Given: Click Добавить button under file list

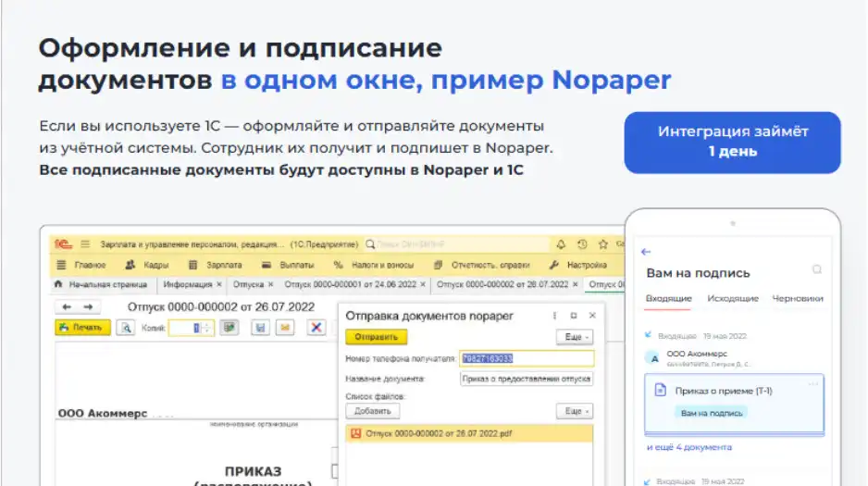Looking at the screenshot, I should click(373, 411).
